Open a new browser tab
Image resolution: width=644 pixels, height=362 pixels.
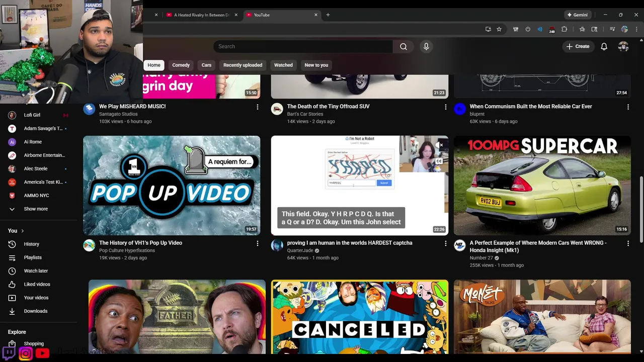coord(328,15)
